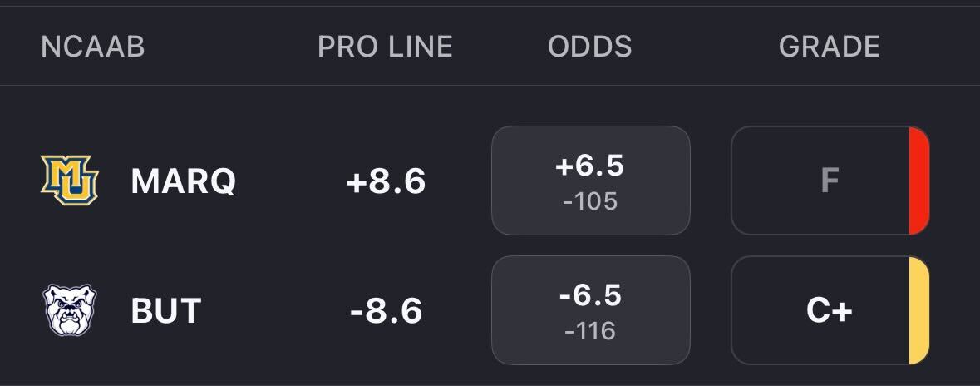Tap the MARQ team name
The image size is (980, 386).
[x=183, y=181]
